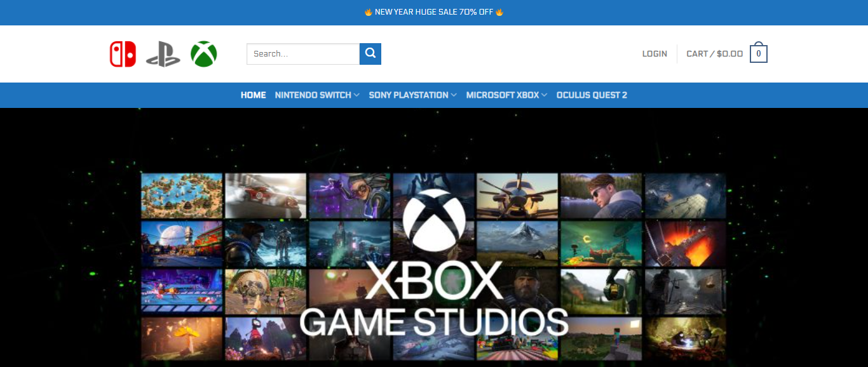Click the green Xbox logo icon
The width and height of the screenshot is (868, 367).
pyautogui.click(x=204, y=54)
